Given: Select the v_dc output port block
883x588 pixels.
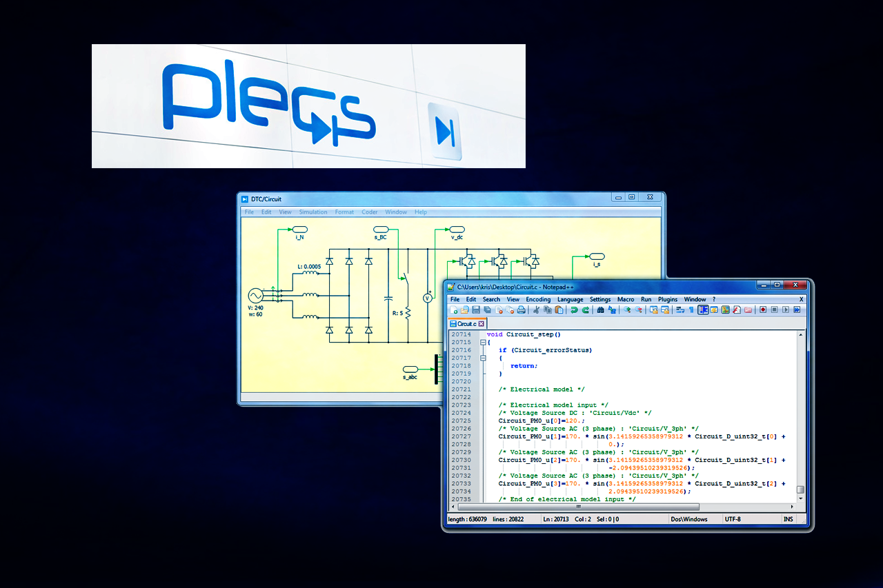Looking at the screenshot, I should (457, 229).
